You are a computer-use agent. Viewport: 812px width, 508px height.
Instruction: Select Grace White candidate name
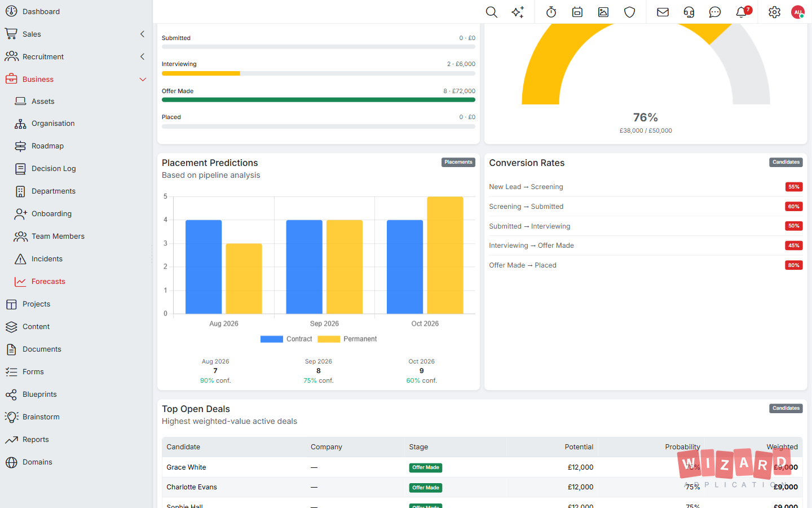(x=186, y=467)
